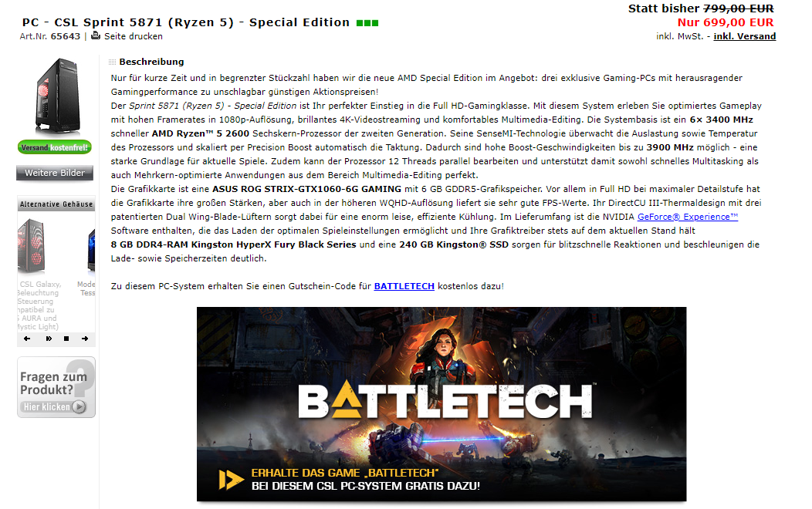Click the struck-through 799,00 EUR old price
This screenshot has height=509, width=812.
click(738, 8)
